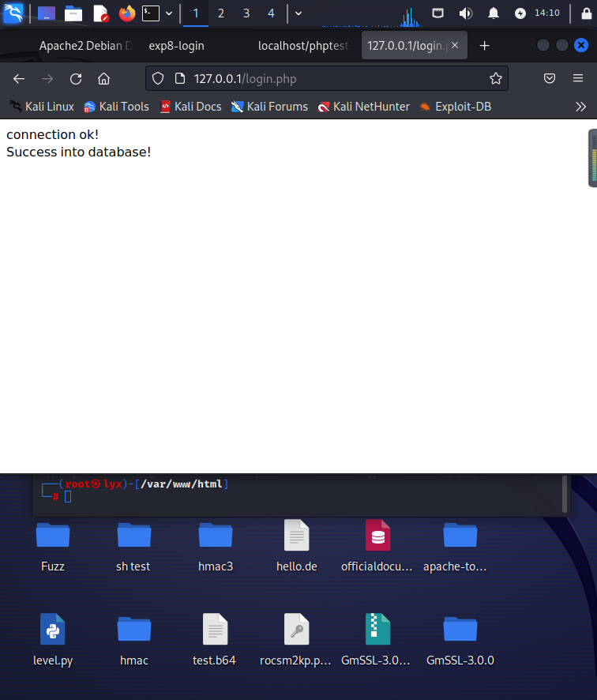The width and height of the screenshot is (597, 700).
Task: Open a new browser tab
Action: (485, 46)
